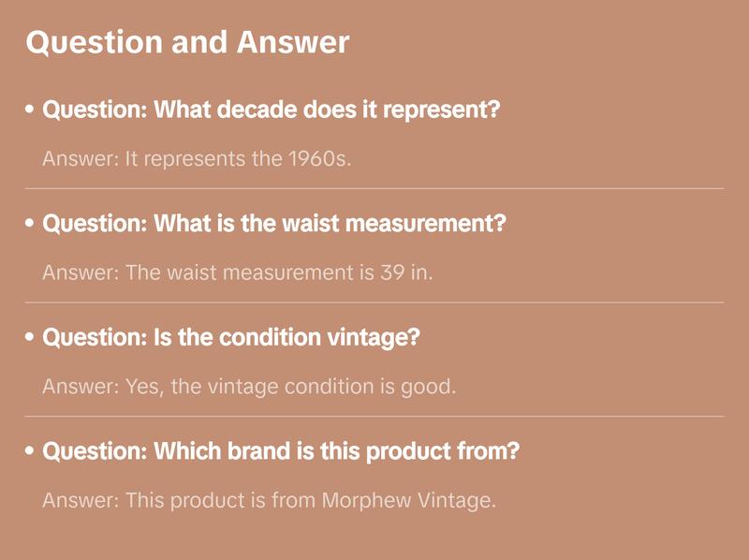Click divider line below vintage condition answer
The width and height of the screenshot is (749, 560).
click(374, 416)
